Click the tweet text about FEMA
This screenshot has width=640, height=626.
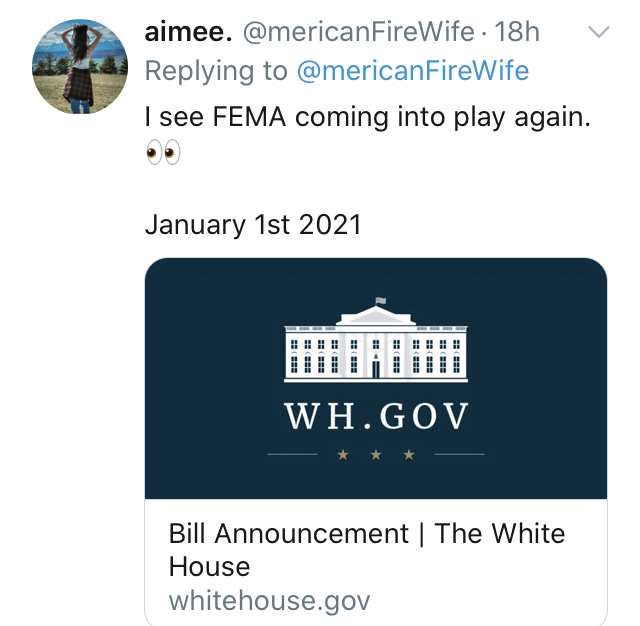(x=368, y=118)
